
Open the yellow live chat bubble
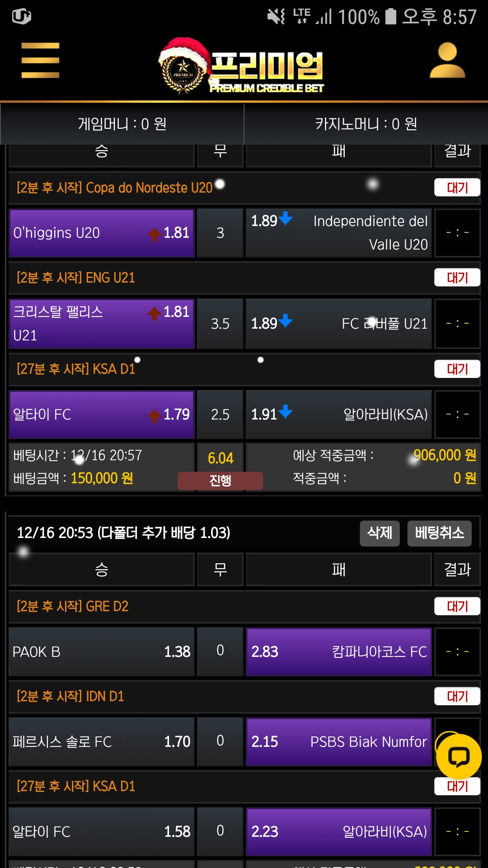coord(459,757)
